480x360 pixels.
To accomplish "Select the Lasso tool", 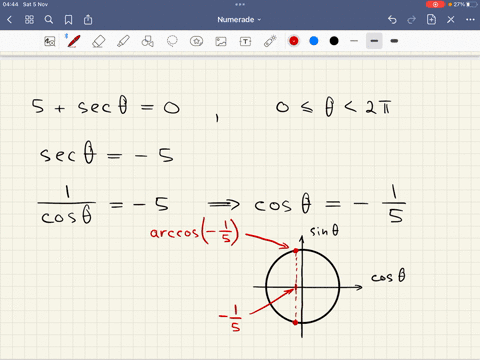I will coord(172,41).
